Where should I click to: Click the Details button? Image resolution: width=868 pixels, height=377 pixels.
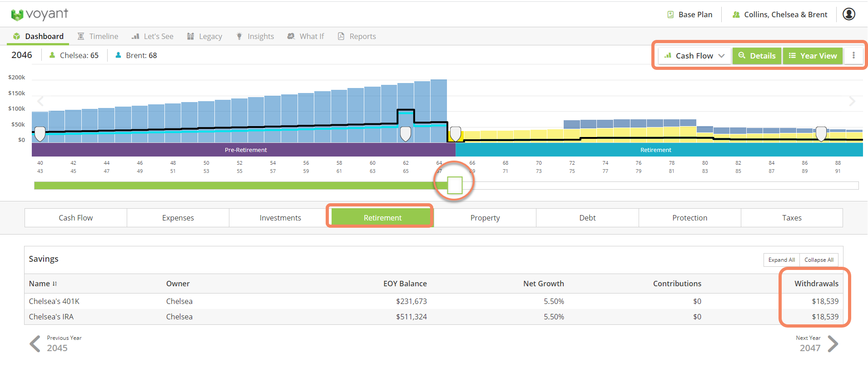click(x=757, y=56)
